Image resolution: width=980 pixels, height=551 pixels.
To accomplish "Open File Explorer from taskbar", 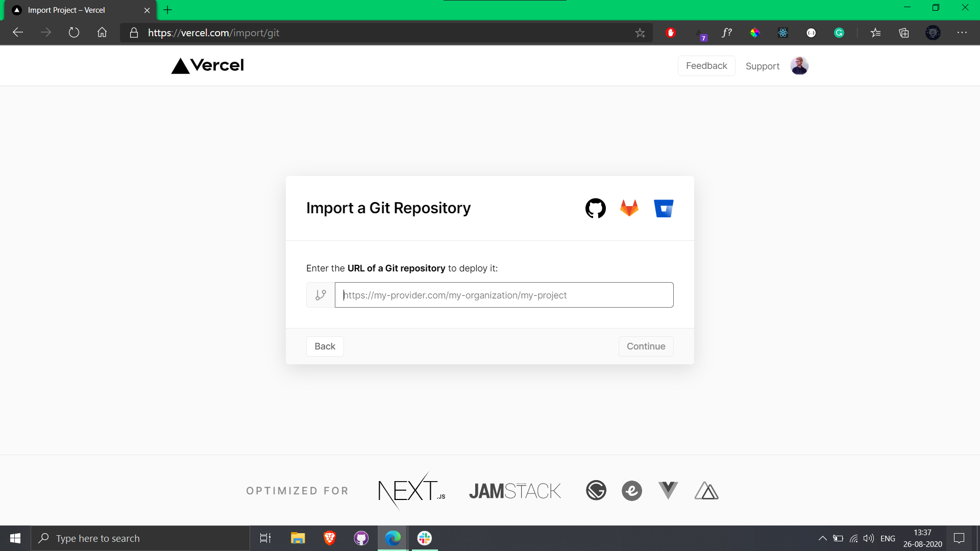I will (x=298, y=538).
